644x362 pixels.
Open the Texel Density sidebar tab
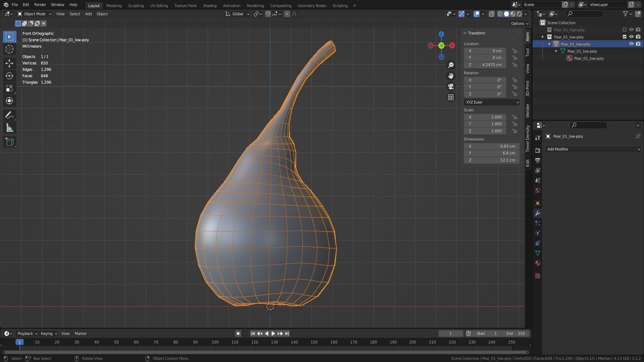click(528, 139)
